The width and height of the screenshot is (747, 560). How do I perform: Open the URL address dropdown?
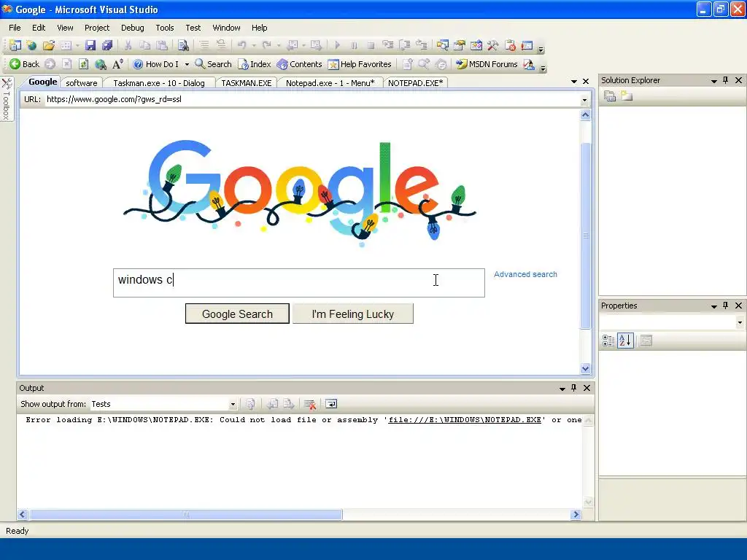point(584,100)
